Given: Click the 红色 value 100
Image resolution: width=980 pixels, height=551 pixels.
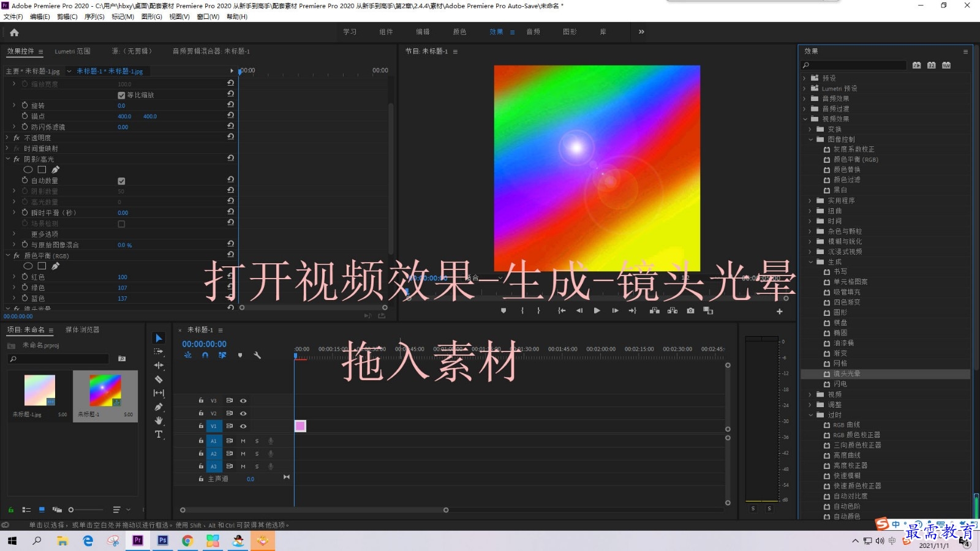Looking at the screenshot, I should 123,277.
